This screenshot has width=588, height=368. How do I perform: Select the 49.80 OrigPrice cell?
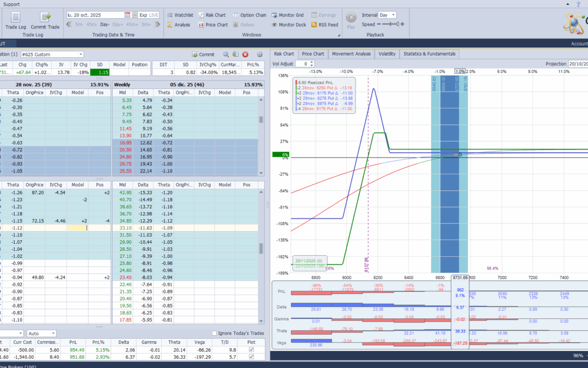34,277
